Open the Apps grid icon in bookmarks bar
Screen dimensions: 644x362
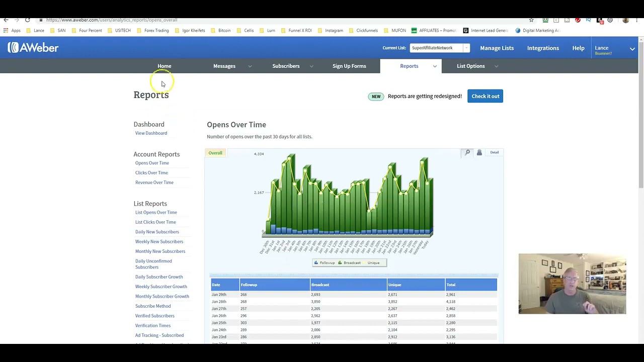[x=6, y=31]
